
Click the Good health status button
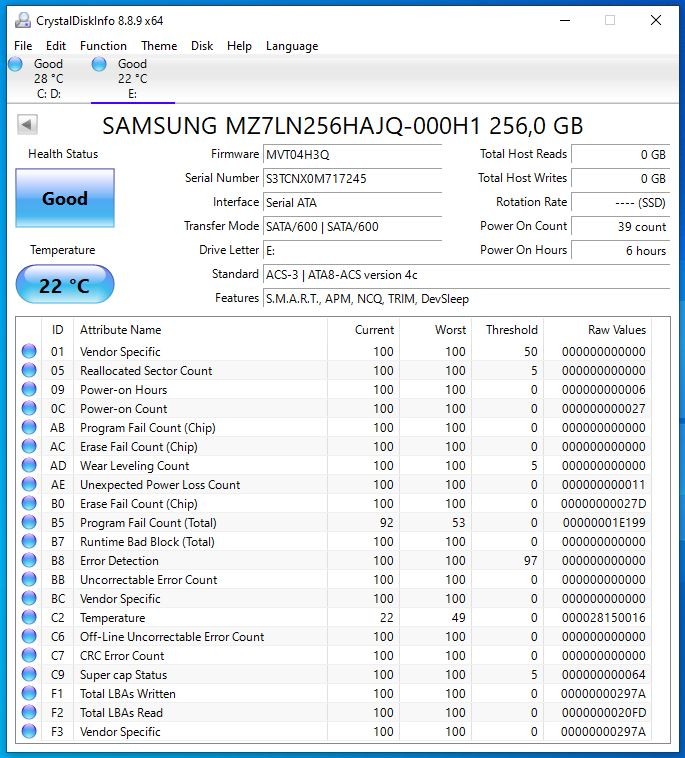65,198
